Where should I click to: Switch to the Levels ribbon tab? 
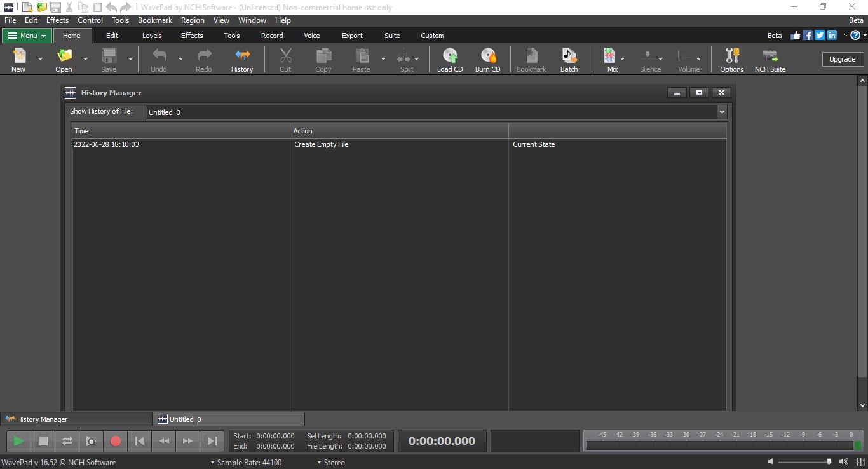[152, 36]
